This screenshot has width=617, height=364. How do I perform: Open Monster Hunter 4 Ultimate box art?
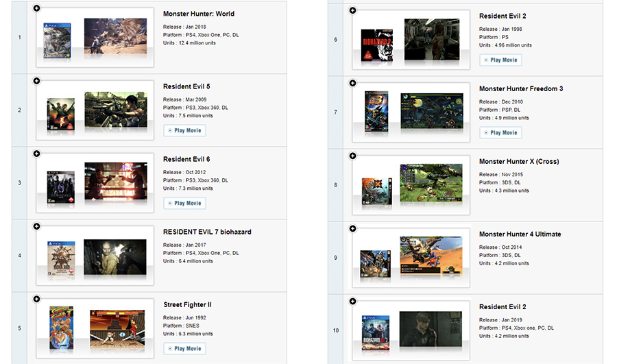click(376, 264)
